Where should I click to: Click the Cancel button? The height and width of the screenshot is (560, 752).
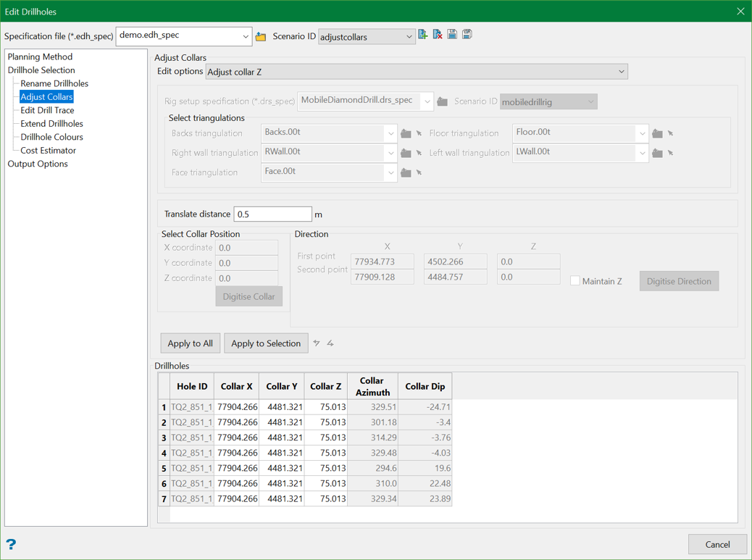click(717, 544)
